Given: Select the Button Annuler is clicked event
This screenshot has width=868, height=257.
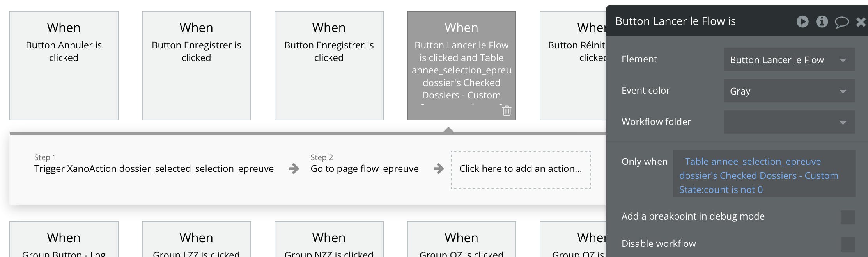Looking at the screenshot, I should point(64,66).
